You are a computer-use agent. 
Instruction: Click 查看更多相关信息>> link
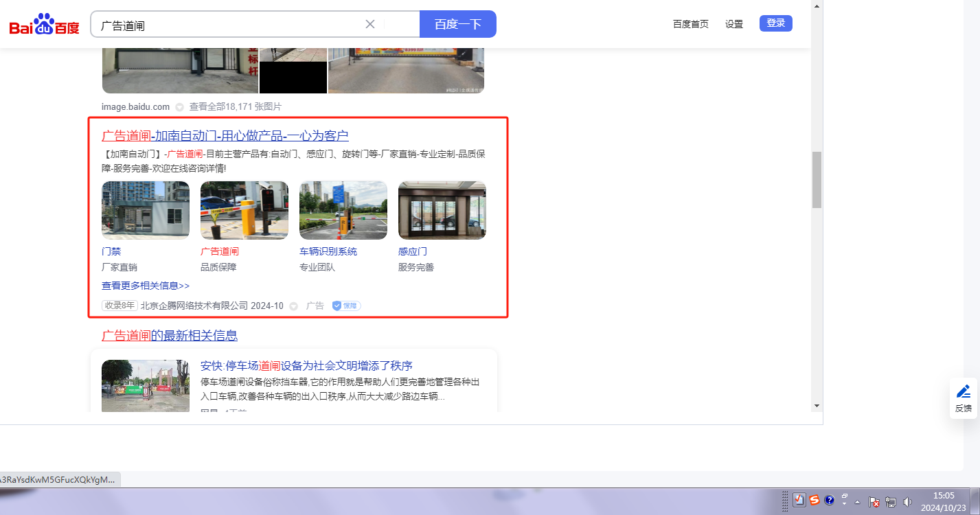pyautogui.click(x=146, y=286)
